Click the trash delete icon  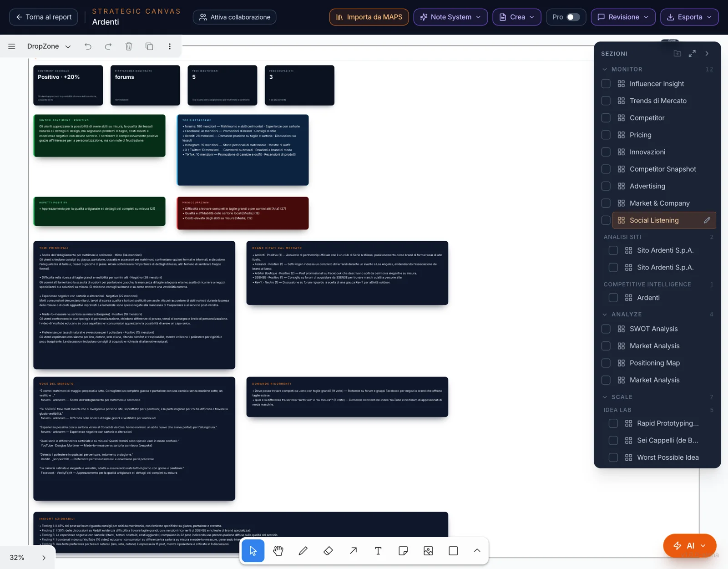coord(129,46)
